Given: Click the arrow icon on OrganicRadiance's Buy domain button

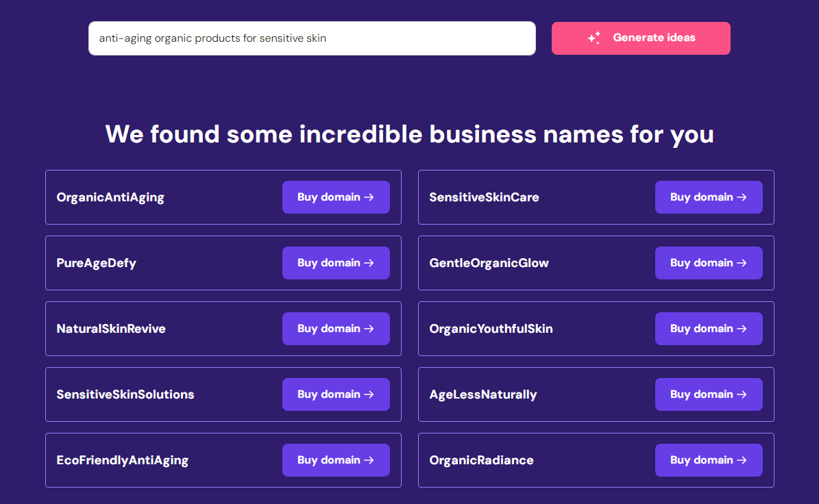Looking at the screenshot, I should 742,459.
